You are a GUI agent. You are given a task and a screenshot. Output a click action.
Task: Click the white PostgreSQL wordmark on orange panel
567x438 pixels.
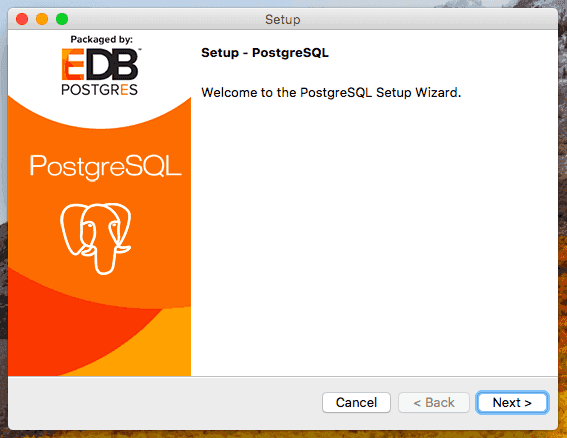click(x=105, y=167)
